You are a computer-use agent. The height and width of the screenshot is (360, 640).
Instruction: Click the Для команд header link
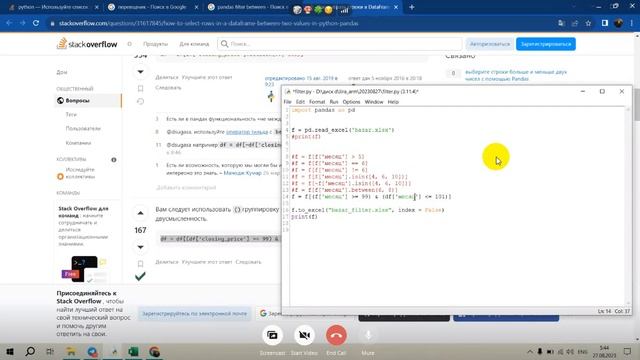point(194,44)
